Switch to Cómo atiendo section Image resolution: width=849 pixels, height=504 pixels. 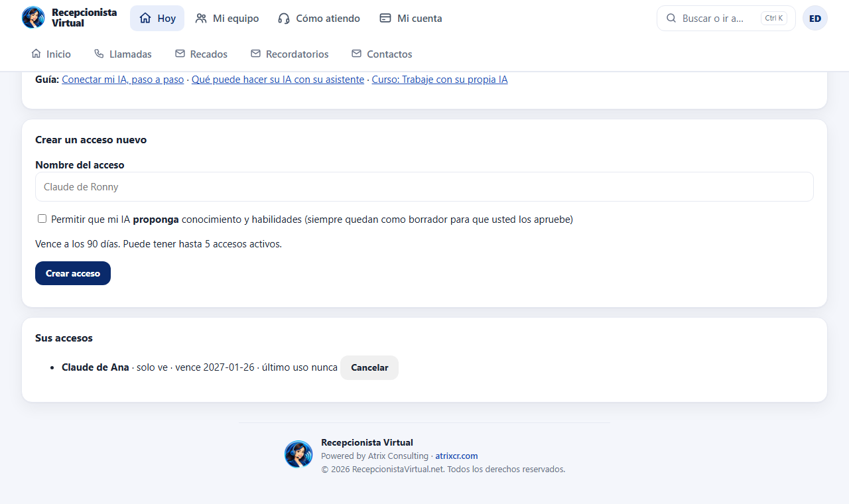[x=319, y=19]
